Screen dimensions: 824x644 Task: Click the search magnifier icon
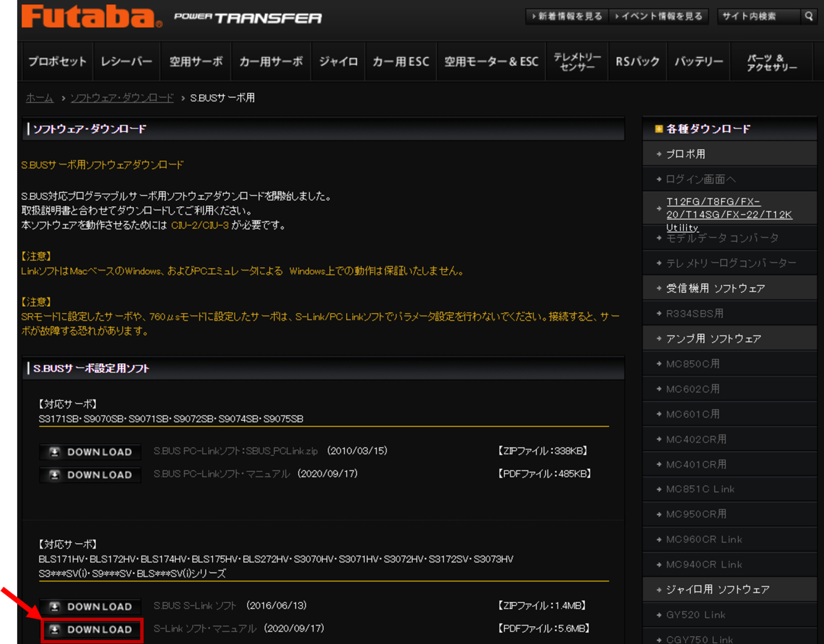click(809, 16)
